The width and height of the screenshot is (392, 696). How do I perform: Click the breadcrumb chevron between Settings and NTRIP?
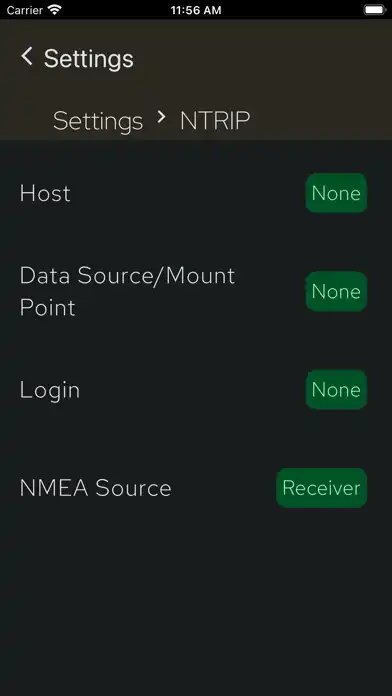coord(162,117)
